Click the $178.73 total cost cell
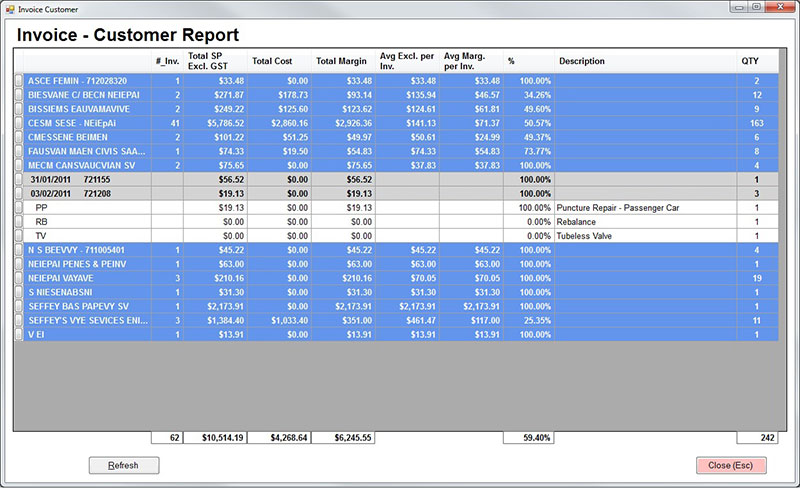The width and height of the screenshot is (800, 492). [x=279, y=95]
